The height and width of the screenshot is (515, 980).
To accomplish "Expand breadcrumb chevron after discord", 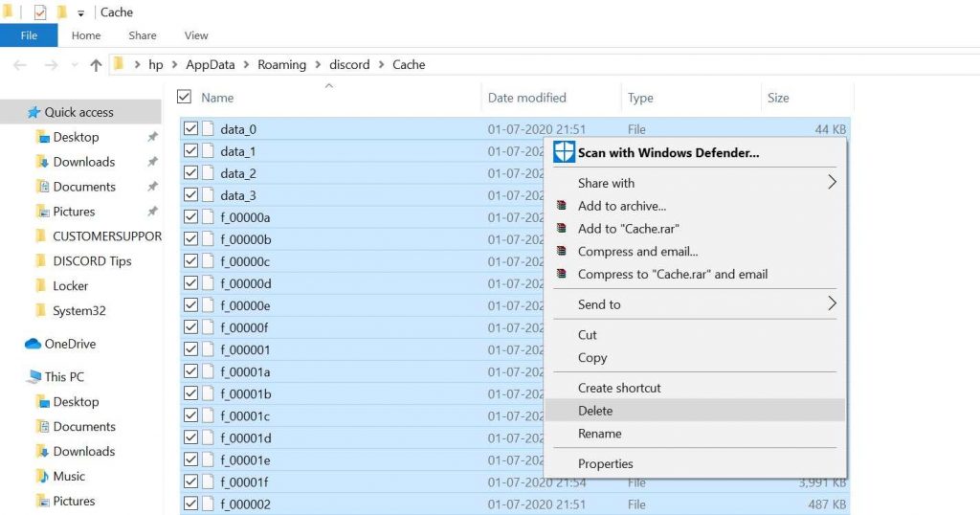I will (x=381, y=65).
